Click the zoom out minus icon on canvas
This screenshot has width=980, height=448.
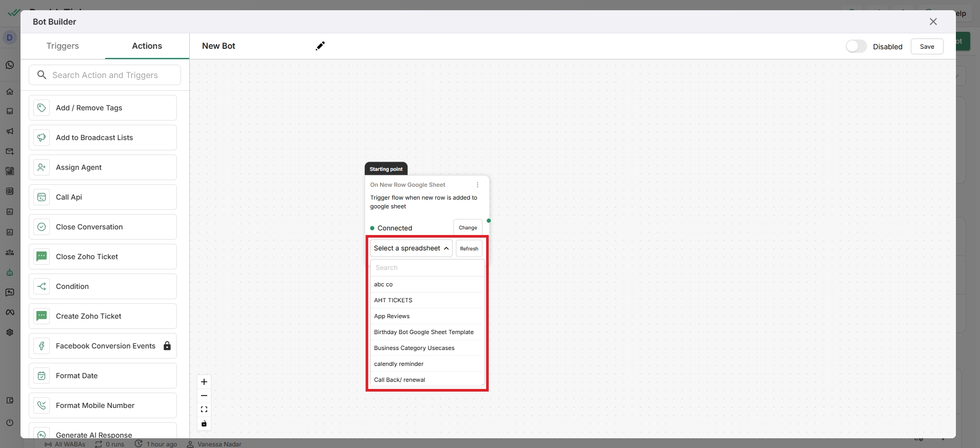pyautogui.click(x=204, y=396)
